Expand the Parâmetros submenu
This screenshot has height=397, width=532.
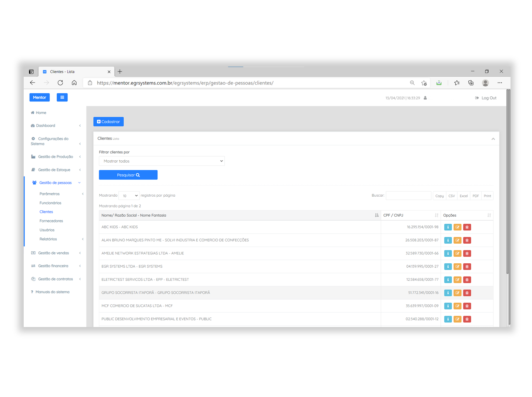pos(61,194)
